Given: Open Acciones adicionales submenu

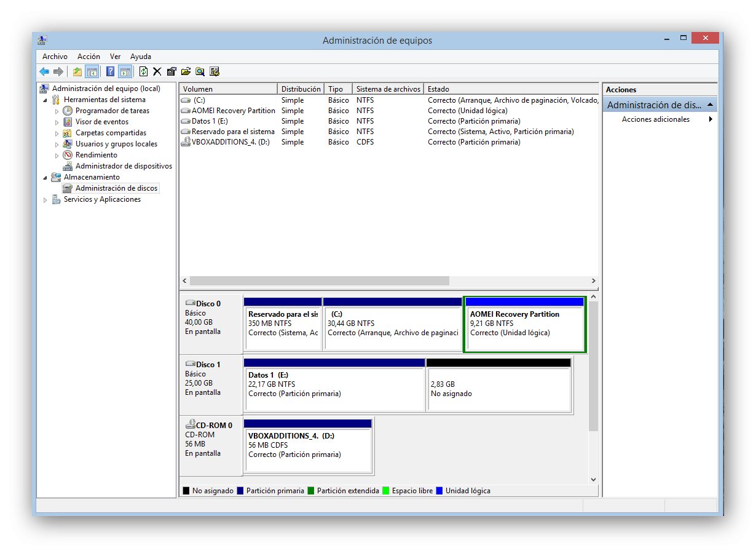Looking at the screenshot, I should point(656,119).
